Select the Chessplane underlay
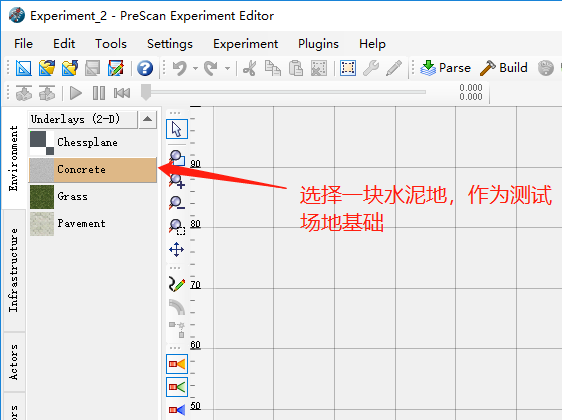 (x=92, y=143)
